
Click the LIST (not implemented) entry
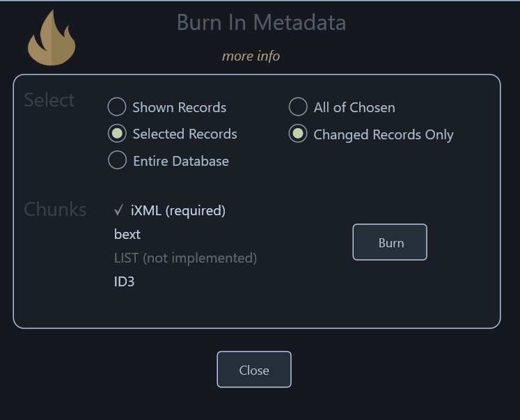185,258
